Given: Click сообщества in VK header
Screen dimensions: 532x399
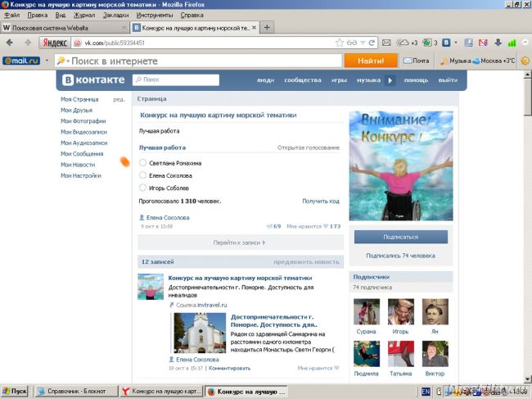Looking at the screenshot, I should (303, 80).
